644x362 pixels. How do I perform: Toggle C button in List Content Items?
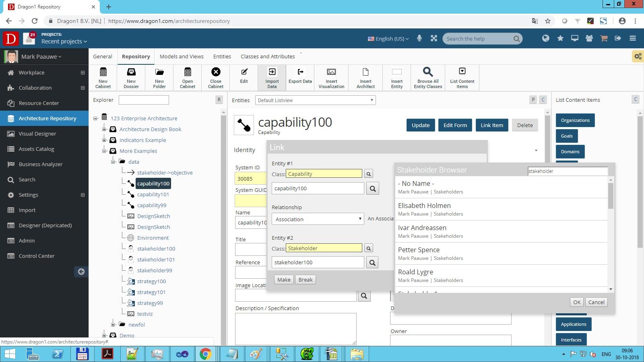(636, 99)
